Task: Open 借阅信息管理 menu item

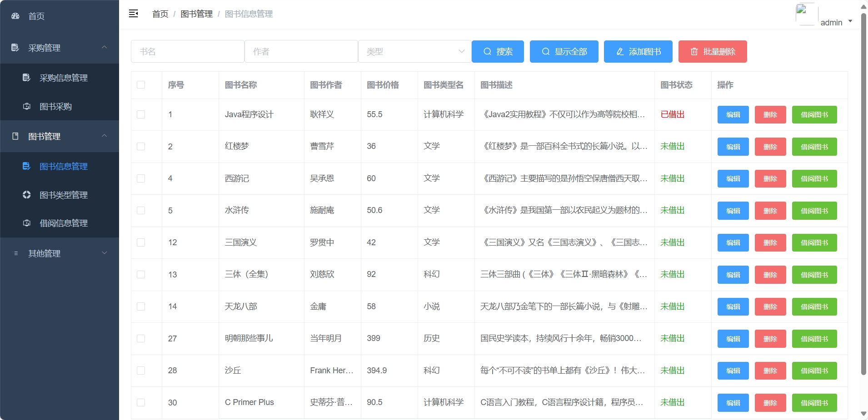Action: [60, 223]
